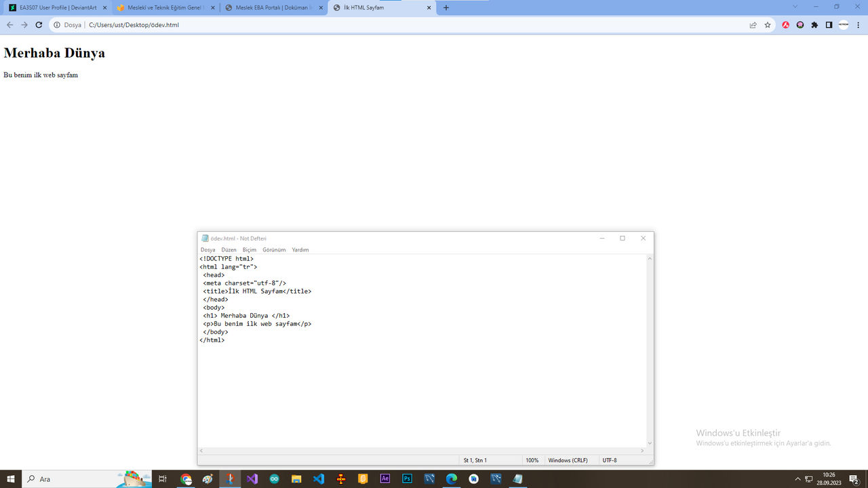Bookmark the page with the star icon
This screenshot has height=488, width=868.
click(768, 24)
